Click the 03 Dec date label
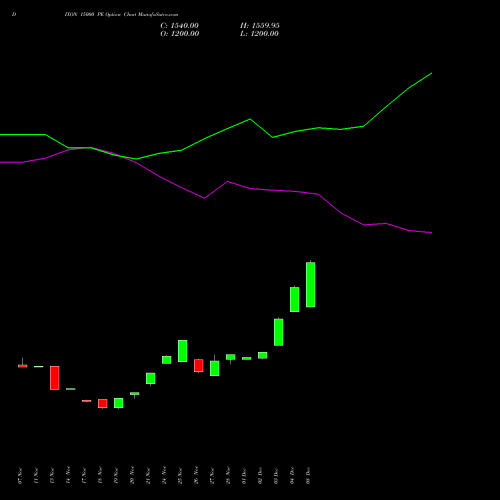This screenshot has width=500, height=500. pos(276,476)
